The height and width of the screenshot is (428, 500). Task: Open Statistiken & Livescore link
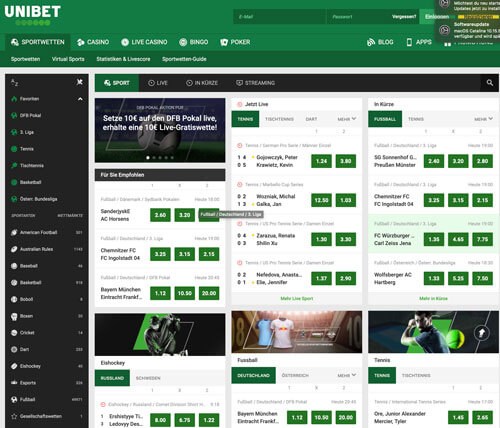[123, 59]
